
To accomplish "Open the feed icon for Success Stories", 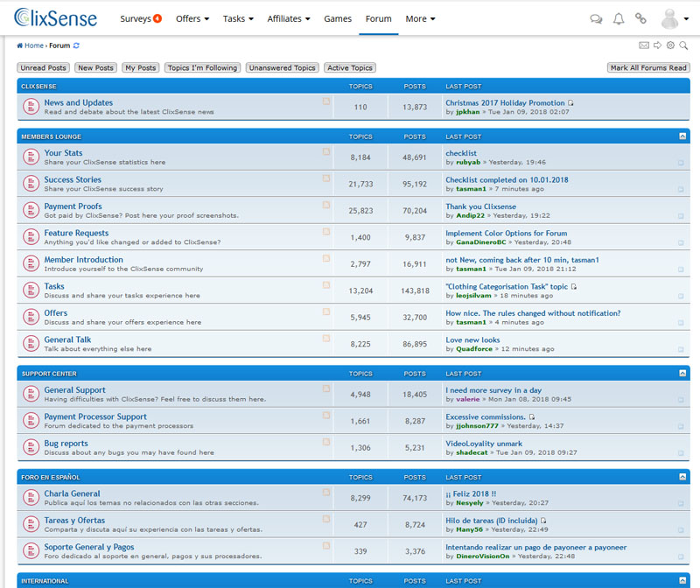I will pyautogui.click(x=326, y=178).
